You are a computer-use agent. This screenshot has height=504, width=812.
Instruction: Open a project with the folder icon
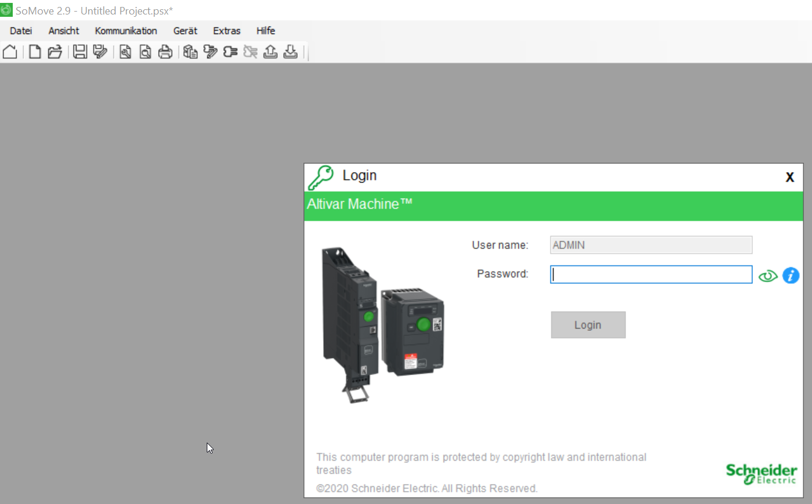[x=55, y=52]
